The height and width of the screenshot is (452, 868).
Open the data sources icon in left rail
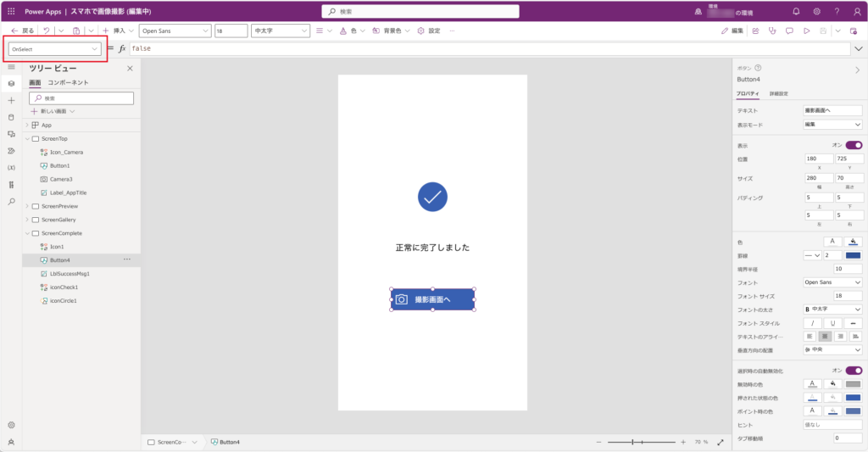coord(11,117)
